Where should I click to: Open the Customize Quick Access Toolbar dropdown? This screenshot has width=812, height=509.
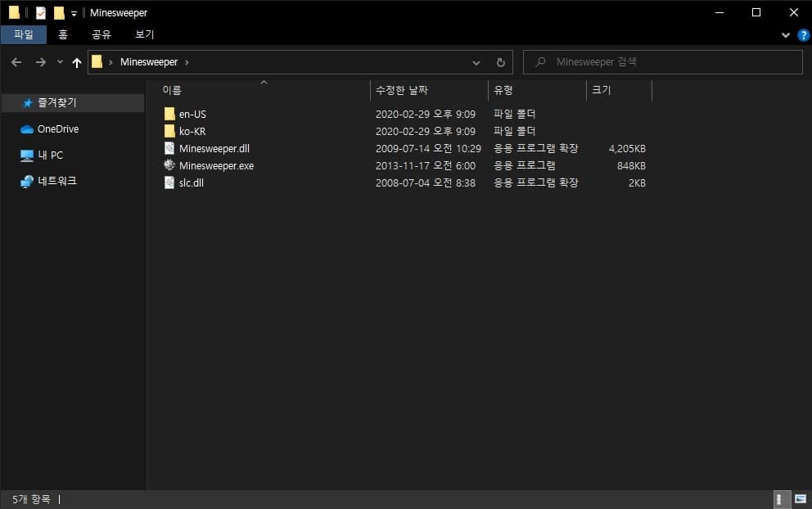click(74, 13)
